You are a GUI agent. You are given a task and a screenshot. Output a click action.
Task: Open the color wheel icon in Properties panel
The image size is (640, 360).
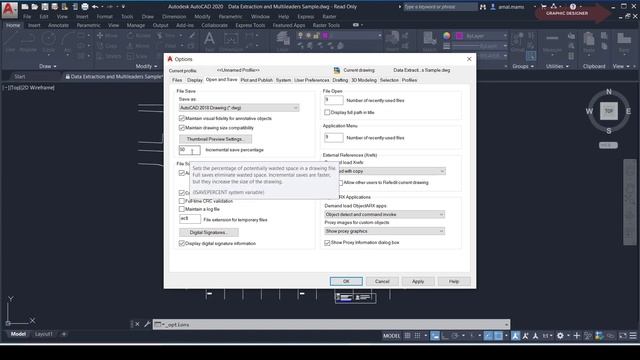tap(447, 36)
